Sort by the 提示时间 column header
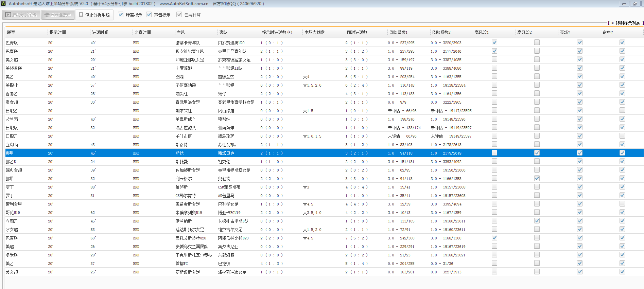Viewport: 644px width, 289px height. click(58, 32)
